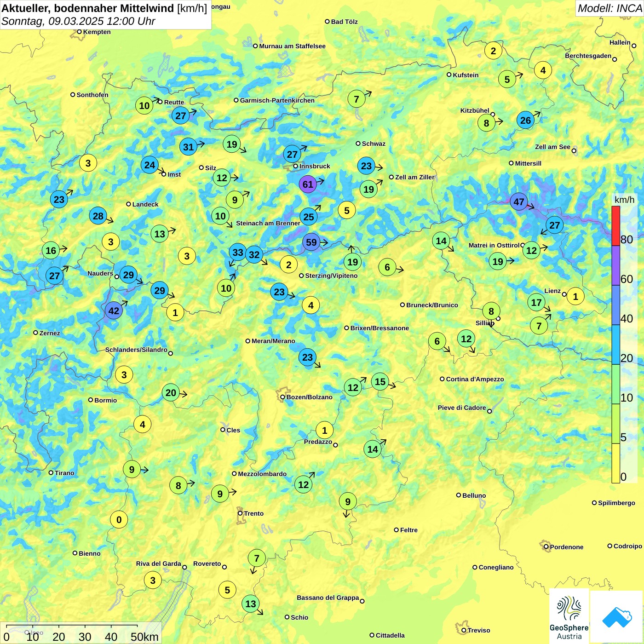Click the 50km scale bar label
This screenshot has width=644, height=644.
(144, 637)
